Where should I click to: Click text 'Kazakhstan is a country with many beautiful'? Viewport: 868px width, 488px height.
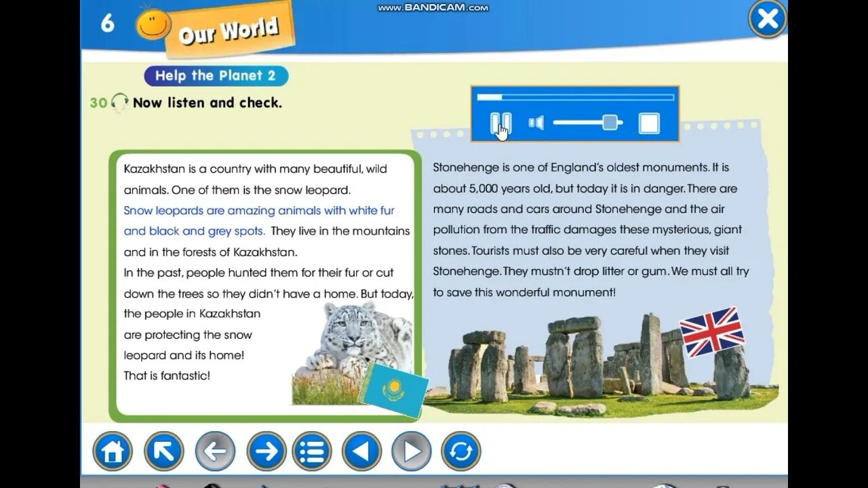coord(243,169)
